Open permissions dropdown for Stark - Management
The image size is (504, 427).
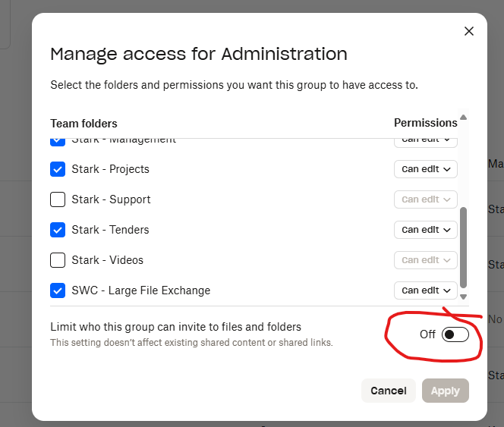pos(425,140)
